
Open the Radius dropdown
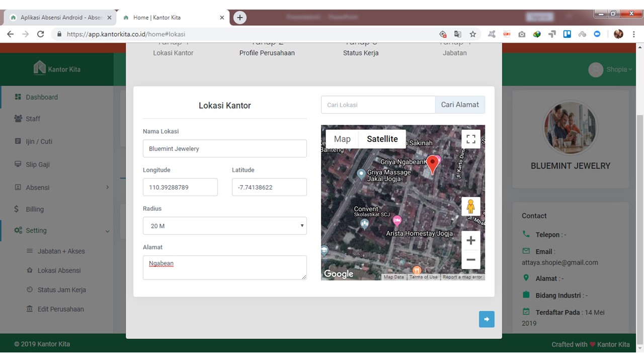point(224,226)
